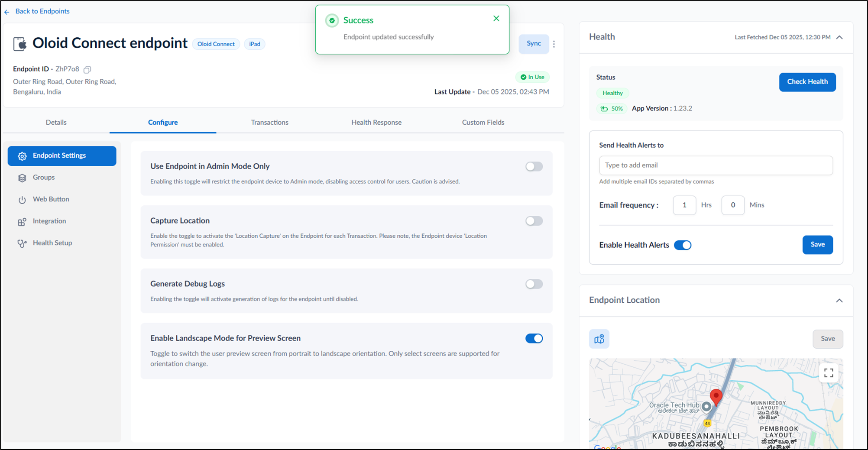This screenshot has width=868, height=450.
Task: Open the three-dot menu beside Sync
Action: point(554,44)
